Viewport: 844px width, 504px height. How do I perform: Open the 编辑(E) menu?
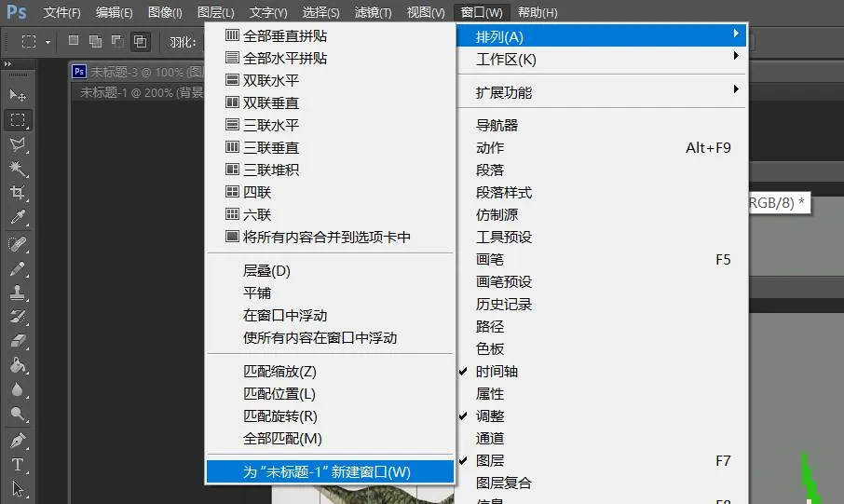[114, 12]
